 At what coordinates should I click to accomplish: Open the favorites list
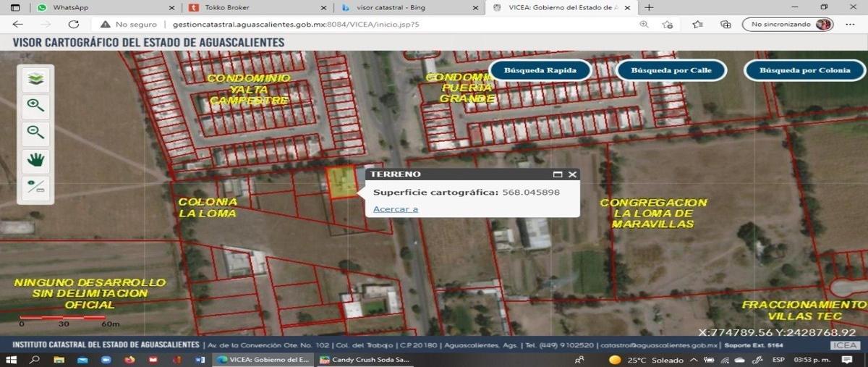(x=697, y=24)
